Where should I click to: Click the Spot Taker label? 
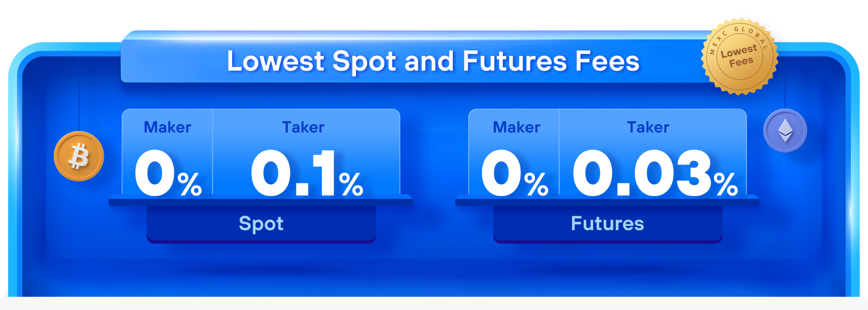pyautogui.click(x=303, y=127)
